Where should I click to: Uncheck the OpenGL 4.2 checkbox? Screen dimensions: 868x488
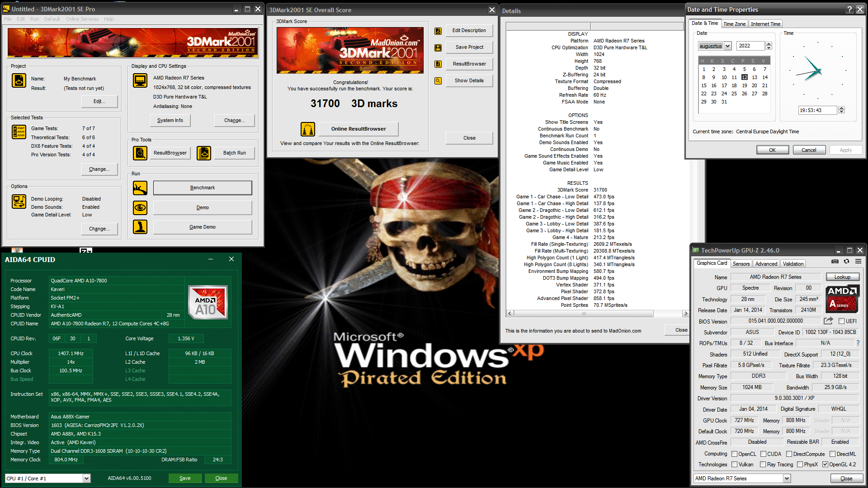[825, 465]
